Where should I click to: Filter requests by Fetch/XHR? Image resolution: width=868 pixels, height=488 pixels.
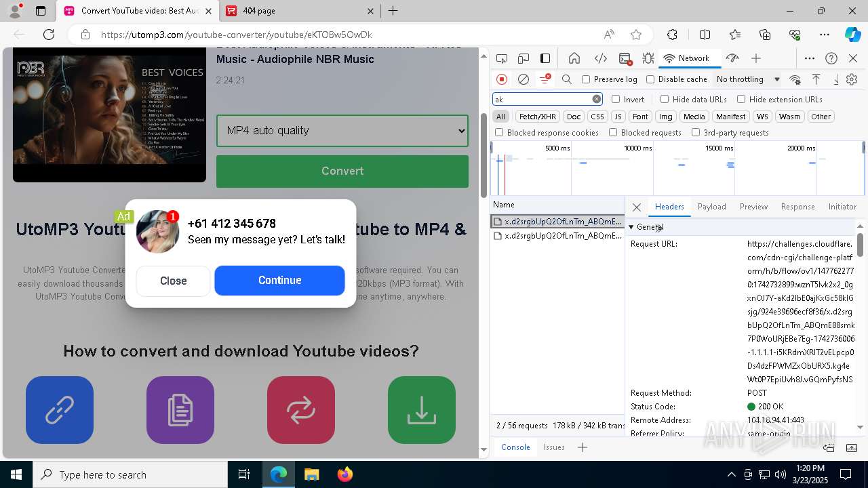538,117
